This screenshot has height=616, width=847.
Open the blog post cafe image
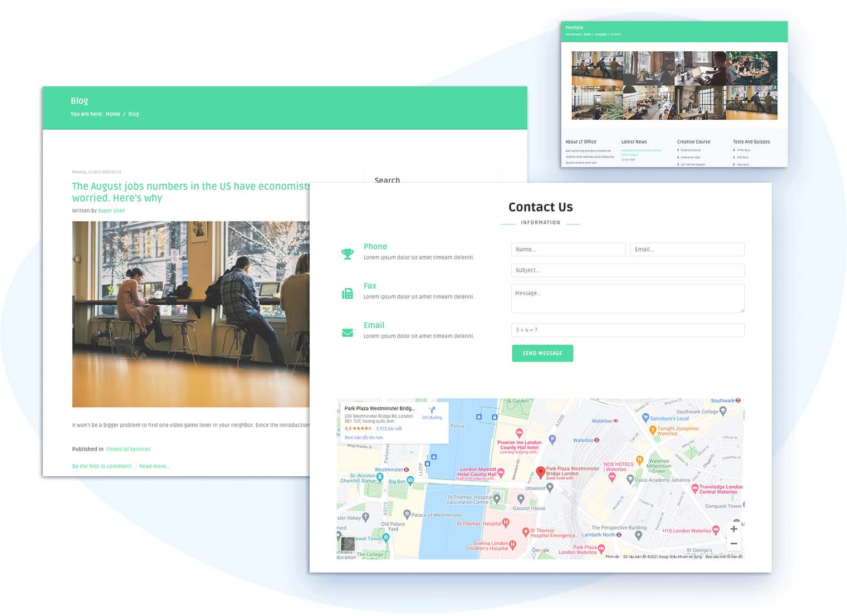click(x=190, y=314)
